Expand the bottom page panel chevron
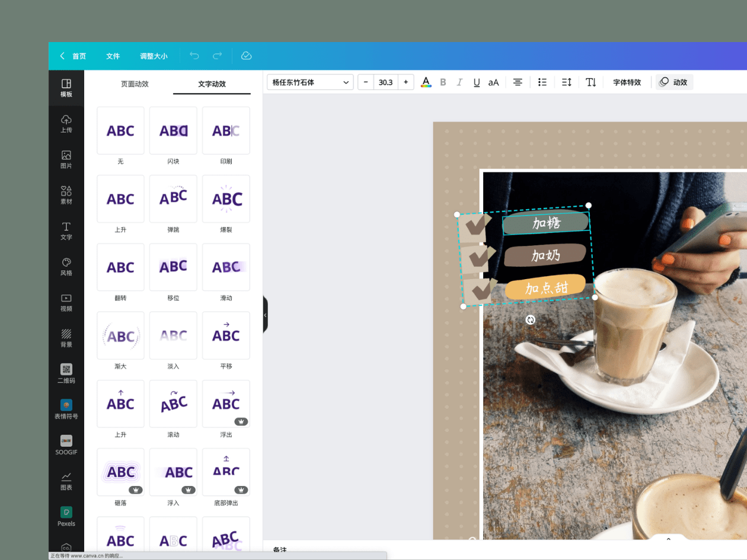 [x=669, y=539]
